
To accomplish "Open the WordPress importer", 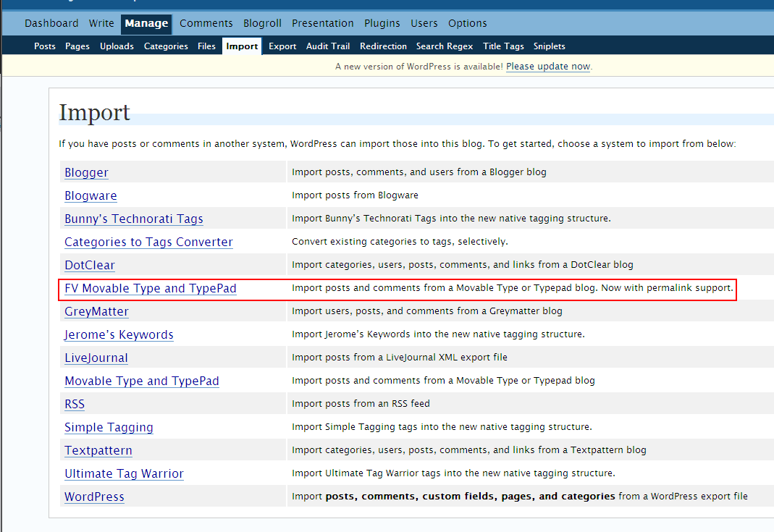I will [x=94, y=497].
